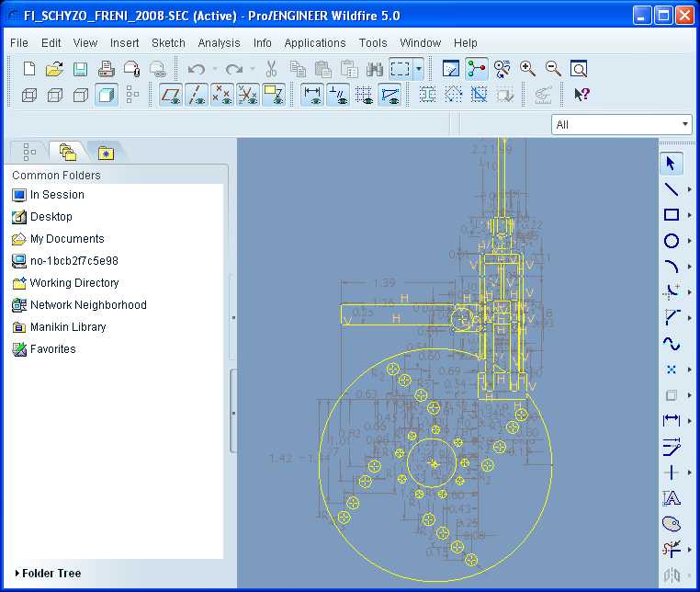
Task: Open the context-sensitive Help tool
Action: pyautogui.click(x=581, y=95)
